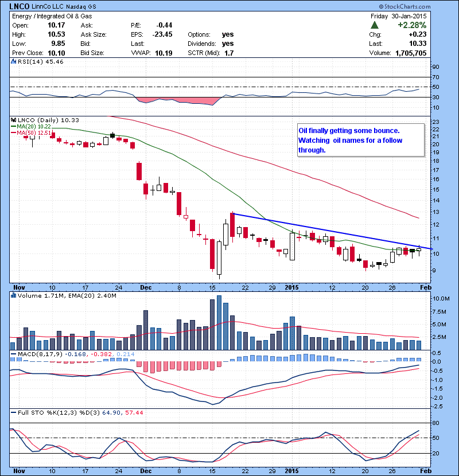Click the Feb label on the price x-axis
The height and width of the screenshot is (476, 459).
coord(426,287)
